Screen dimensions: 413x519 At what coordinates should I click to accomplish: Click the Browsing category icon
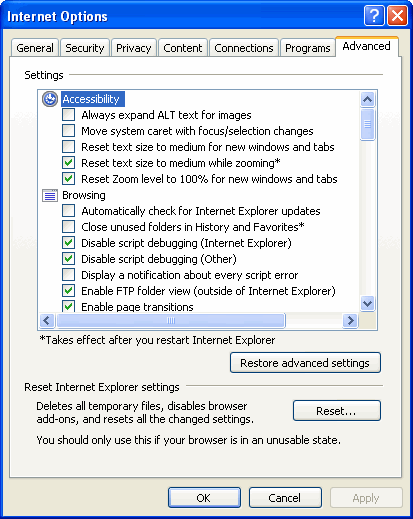pos(50,195)
